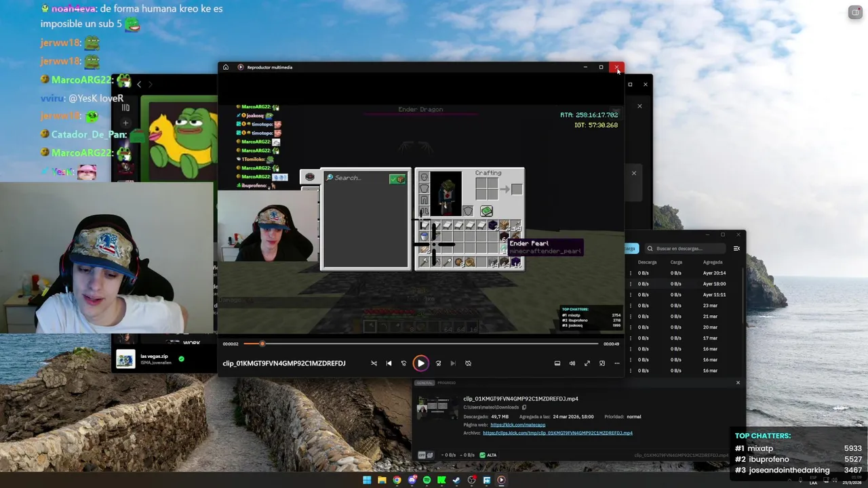Copy the Downloads folder path icon
868x488 pixels.
524,407
